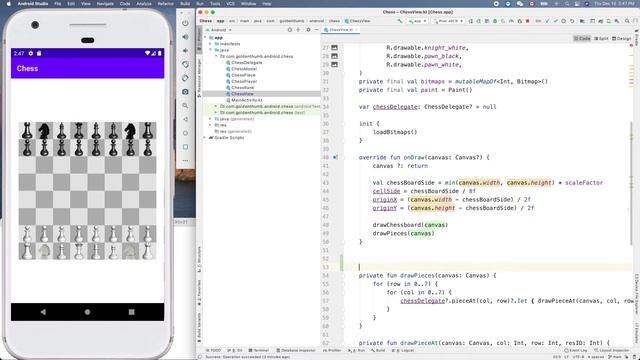
Task: Raise emulator volume with volume-up icon
Action: point(185,37)
